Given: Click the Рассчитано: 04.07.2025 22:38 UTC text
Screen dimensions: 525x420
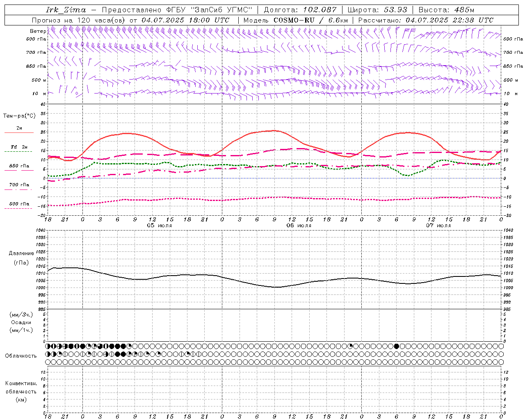Looking at the screenshot, I should tap(426, 20).
